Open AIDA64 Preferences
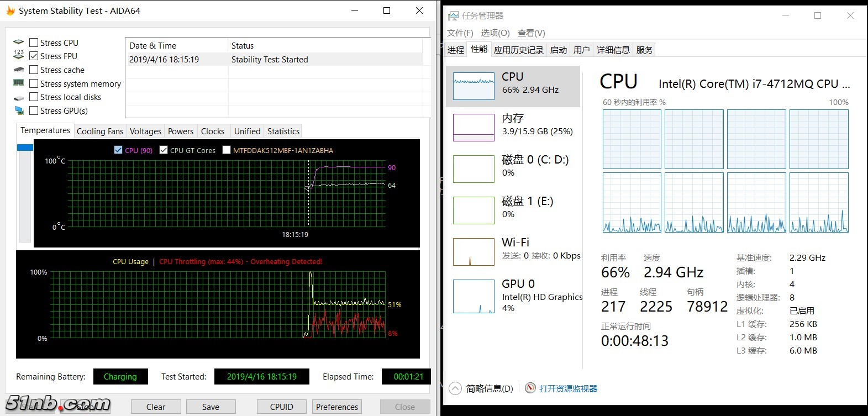The image size is (868, 416). 337,407
